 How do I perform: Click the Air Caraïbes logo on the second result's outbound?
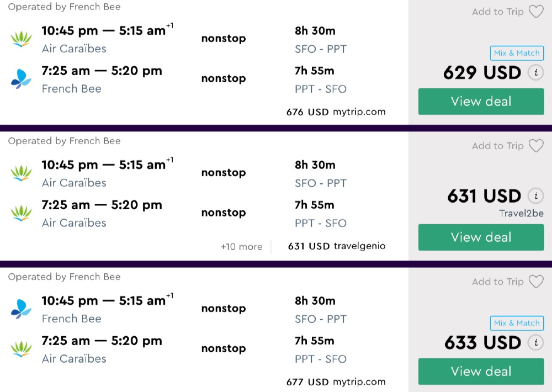pyautogui.click(x=21, y=173)
